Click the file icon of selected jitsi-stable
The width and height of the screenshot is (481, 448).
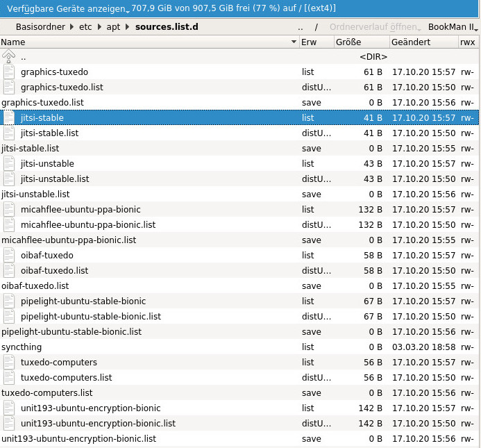tap(9, 117)
